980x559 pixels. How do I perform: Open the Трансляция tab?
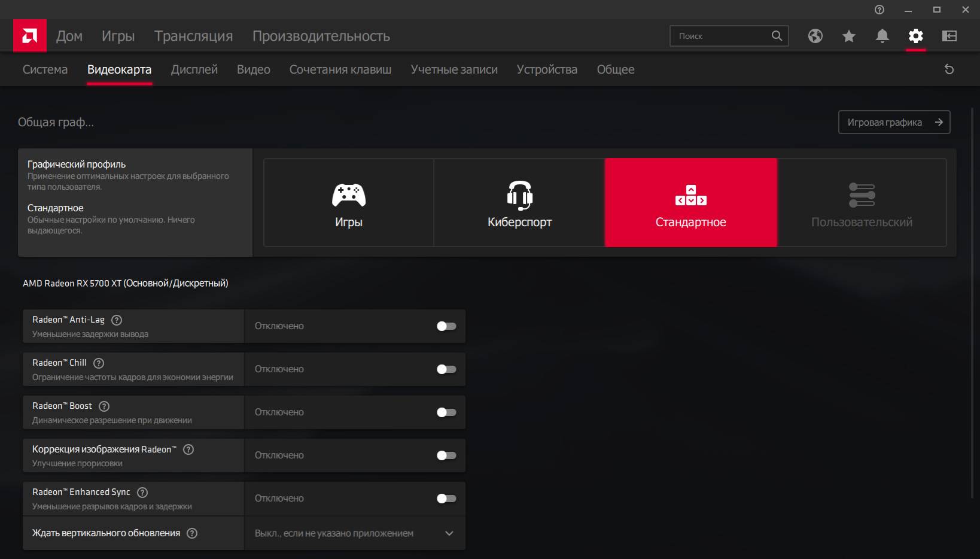(x=193, y=36)
